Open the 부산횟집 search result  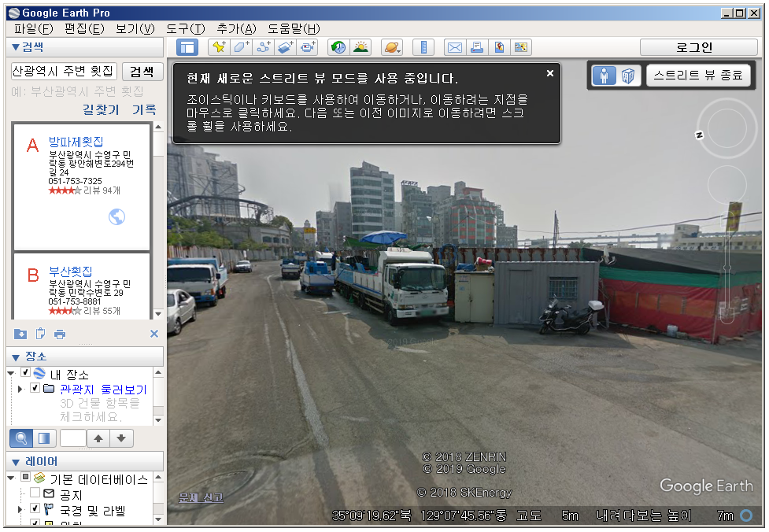(71, 272)
